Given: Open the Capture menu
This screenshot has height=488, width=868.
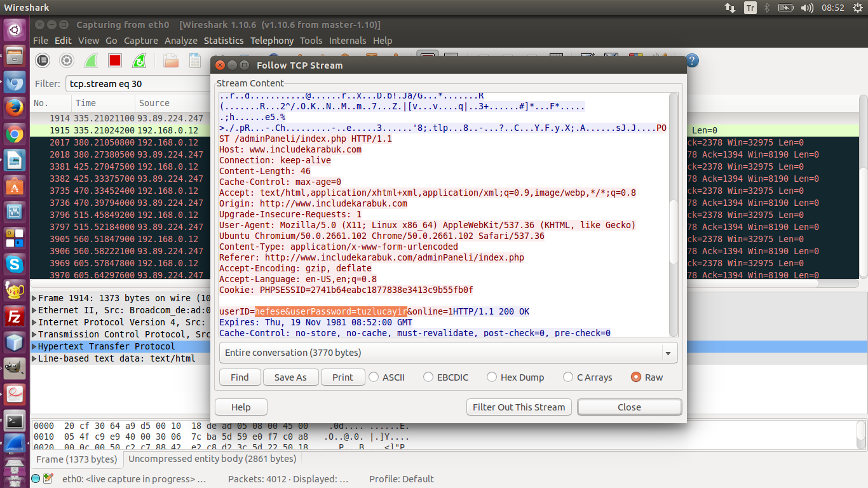Looking at the screenshot, I should [x=141, y=40].
